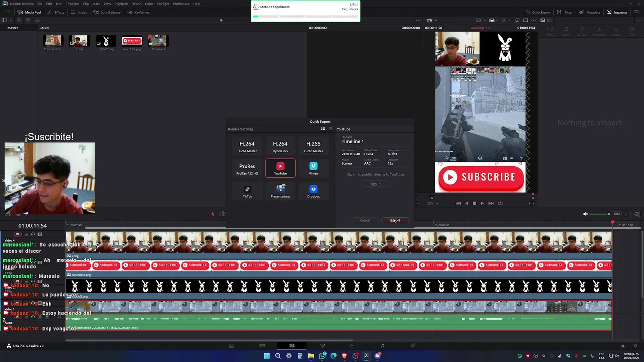The image size is (644, 362).
Task: Switch to the Edit page icon
Action: point(292,346)
